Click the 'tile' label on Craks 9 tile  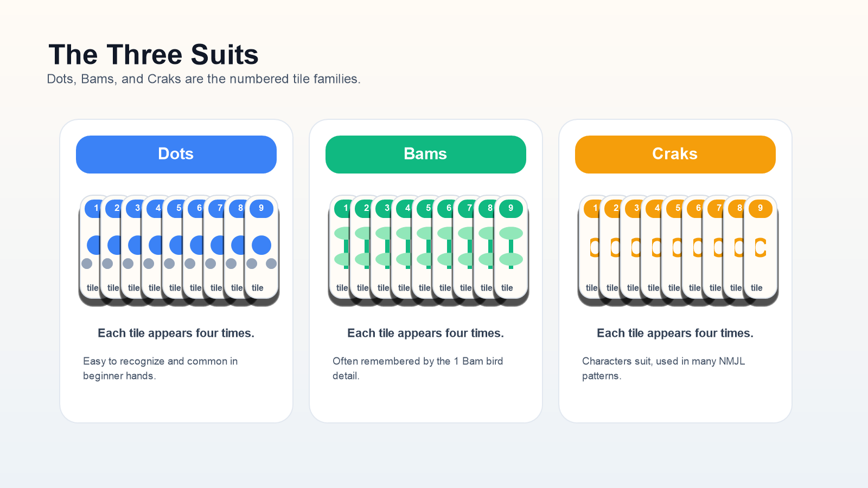(757, 288)
